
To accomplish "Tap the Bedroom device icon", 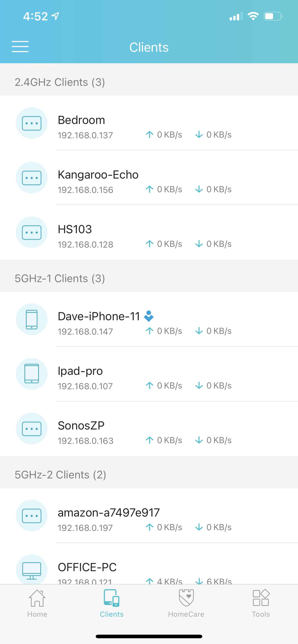I will point(32,123).
